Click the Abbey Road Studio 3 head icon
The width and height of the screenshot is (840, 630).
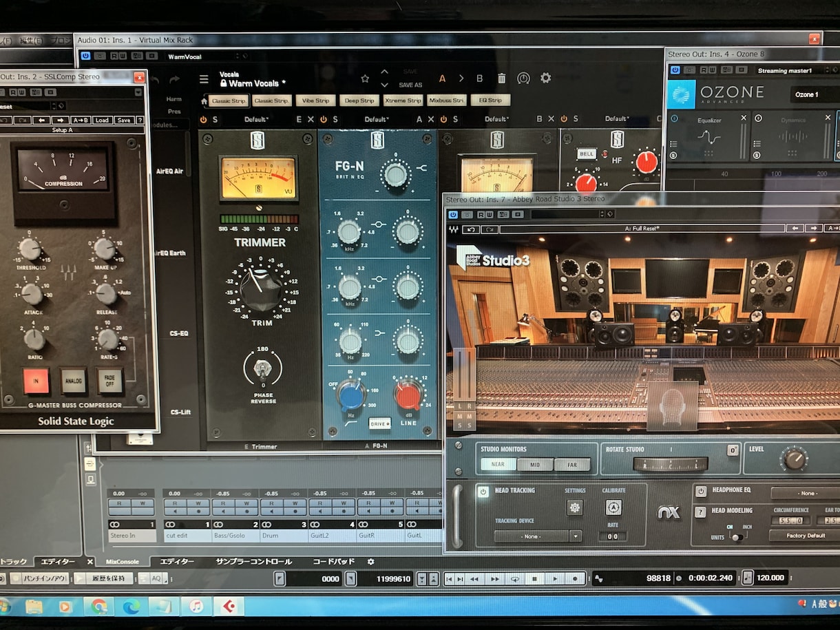(672, 406)
